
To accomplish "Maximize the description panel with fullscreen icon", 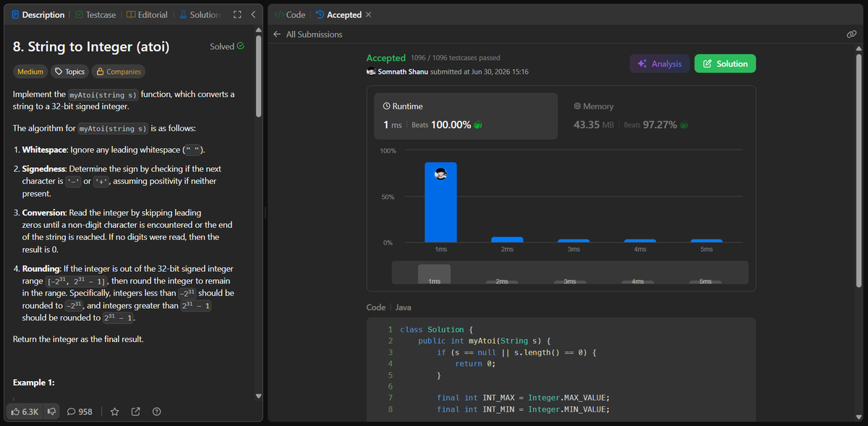I will [x=237, y=14].
